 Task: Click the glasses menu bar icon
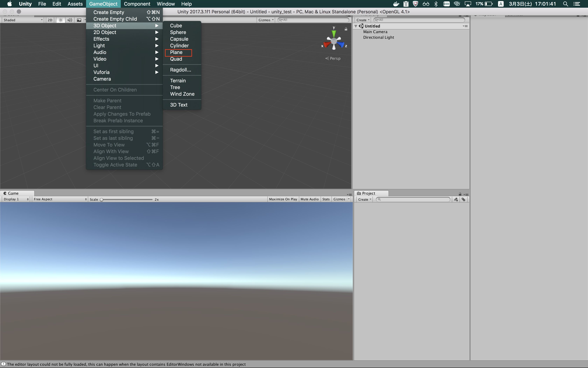[x=426, y=4]
